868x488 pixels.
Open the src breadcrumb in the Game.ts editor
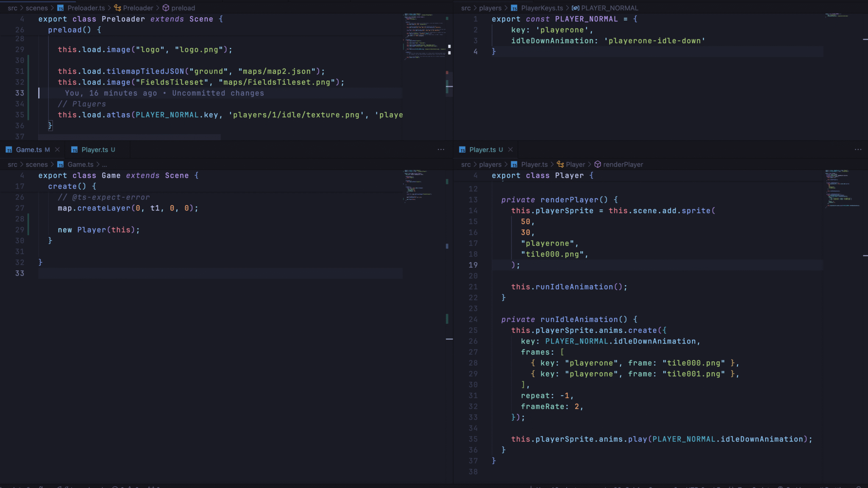point(12,164)
